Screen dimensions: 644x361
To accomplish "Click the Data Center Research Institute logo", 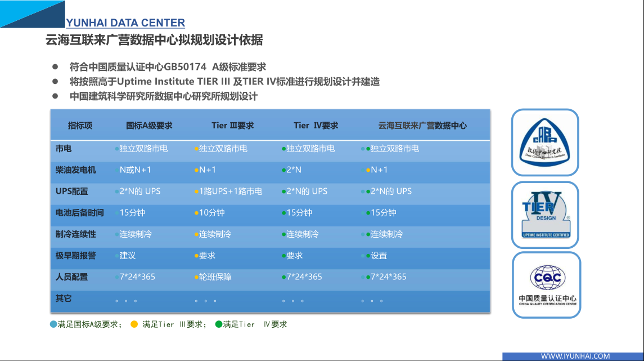I will 544,142.
